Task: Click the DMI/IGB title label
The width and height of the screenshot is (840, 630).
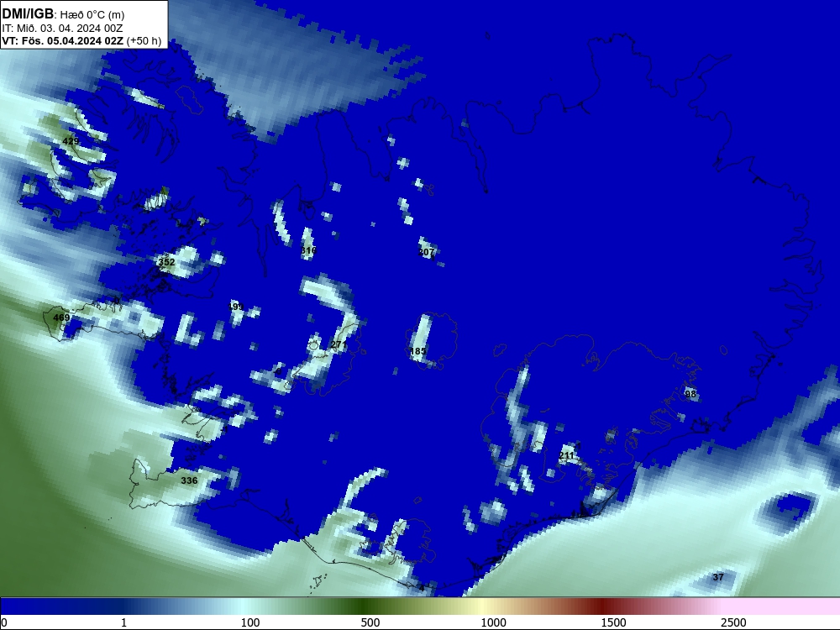Action: pyautogui.click(x=28, y=14)
